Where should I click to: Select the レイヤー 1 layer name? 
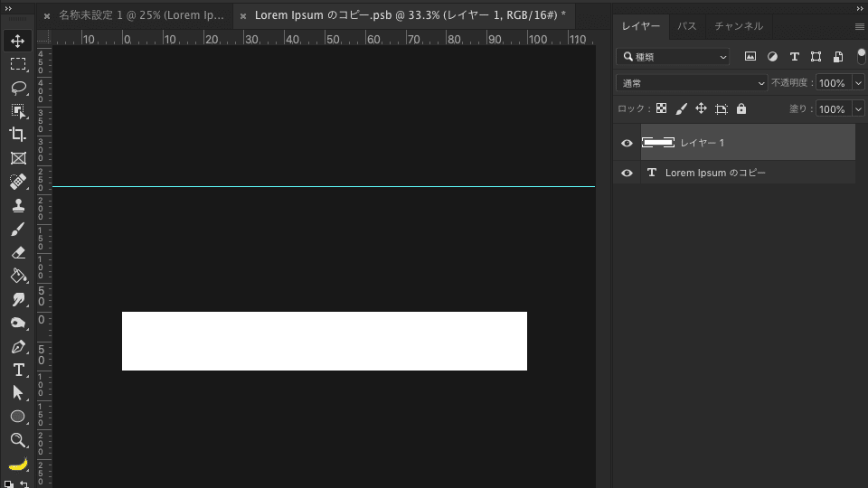(702, 143)
